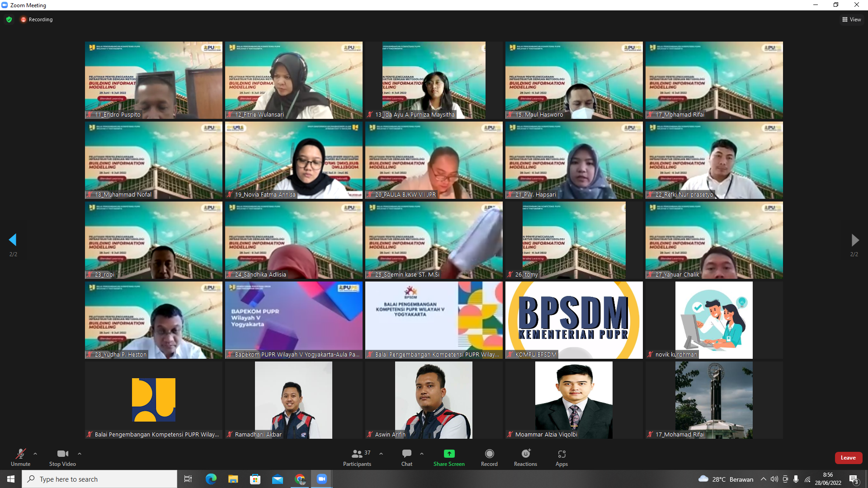Start recording with Record icon
868x488 pixels.
[489, 454]
